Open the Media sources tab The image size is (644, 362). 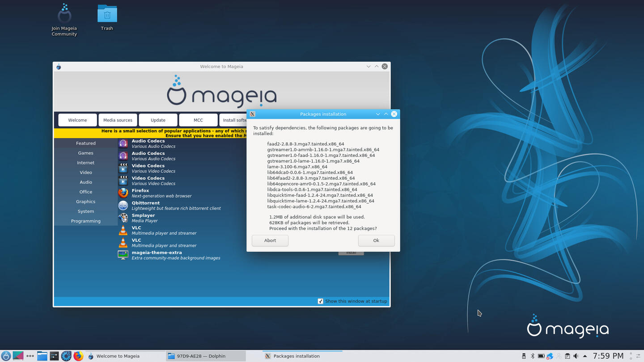click(118, 120)
